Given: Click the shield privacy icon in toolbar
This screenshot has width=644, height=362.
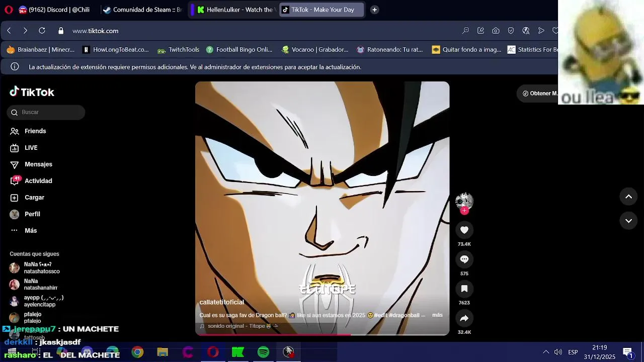Looking at the screenshot, I should click(511, 31).
